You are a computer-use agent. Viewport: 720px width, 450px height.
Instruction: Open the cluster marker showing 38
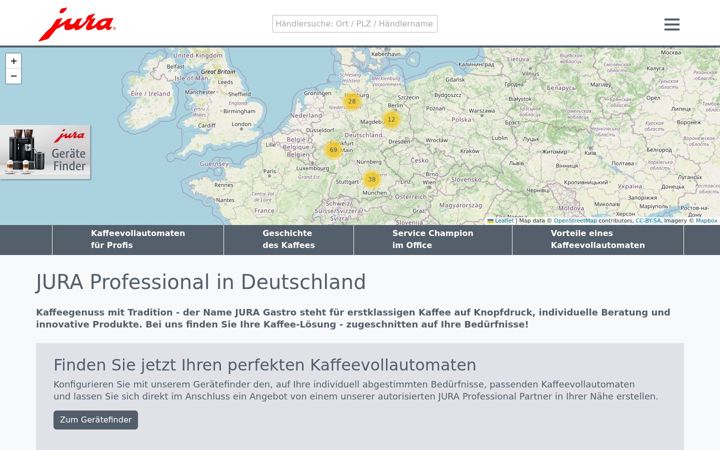[371, 180]
